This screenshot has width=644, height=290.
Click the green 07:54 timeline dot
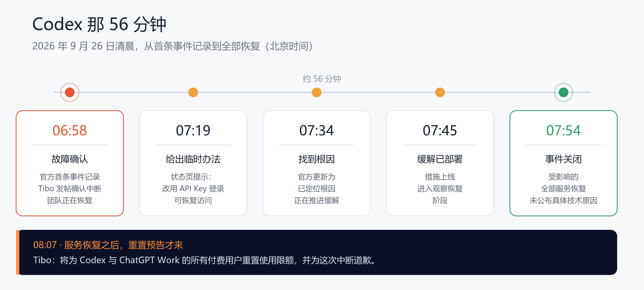[563, 92]
